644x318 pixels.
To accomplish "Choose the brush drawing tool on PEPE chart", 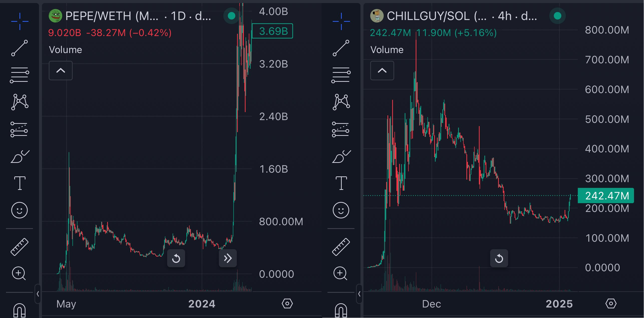I will point(19,156).
